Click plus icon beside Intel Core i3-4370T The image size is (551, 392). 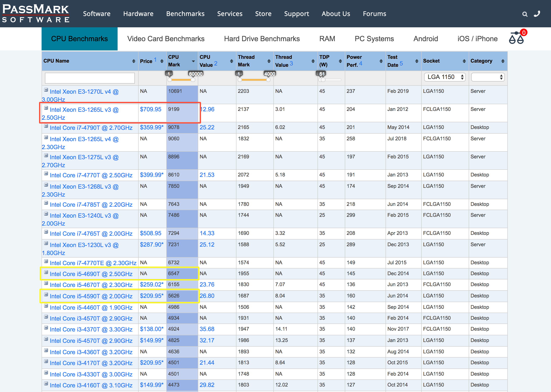46,328
